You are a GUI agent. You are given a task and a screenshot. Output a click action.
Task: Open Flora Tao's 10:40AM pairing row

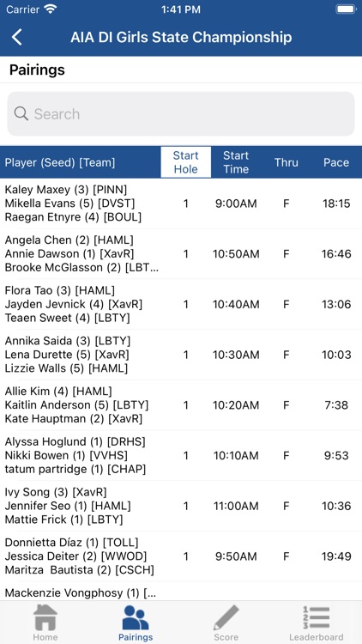[181, 304]
